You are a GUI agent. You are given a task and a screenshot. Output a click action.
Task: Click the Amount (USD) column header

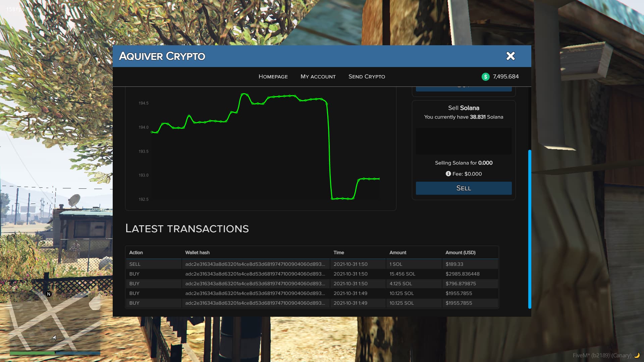(x=460, y=252)
